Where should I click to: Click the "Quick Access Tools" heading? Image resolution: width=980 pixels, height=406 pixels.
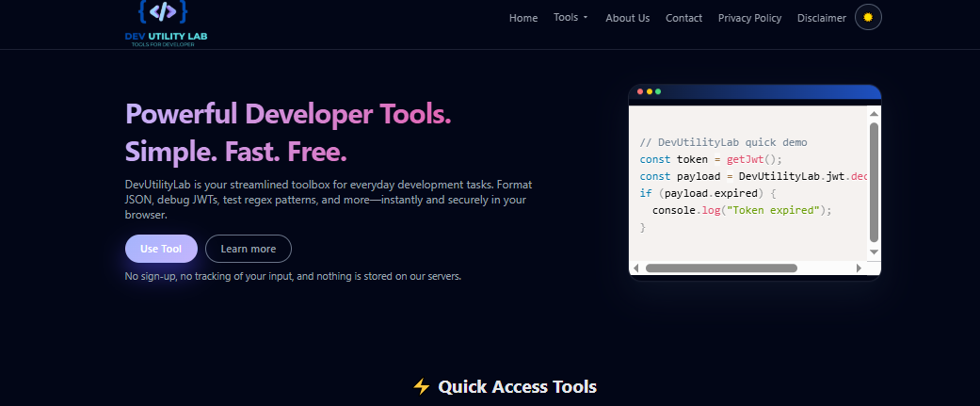tap(518, 386)
